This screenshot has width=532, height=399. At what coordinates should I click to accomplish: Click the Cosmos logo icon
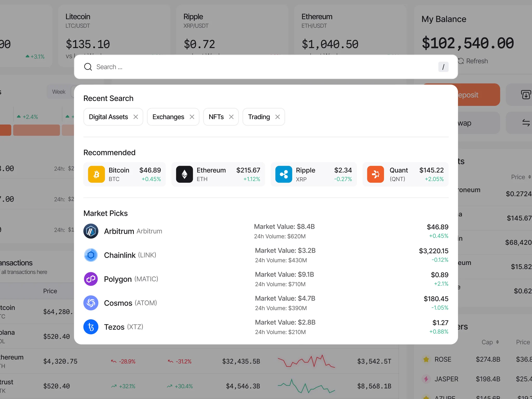91,303
